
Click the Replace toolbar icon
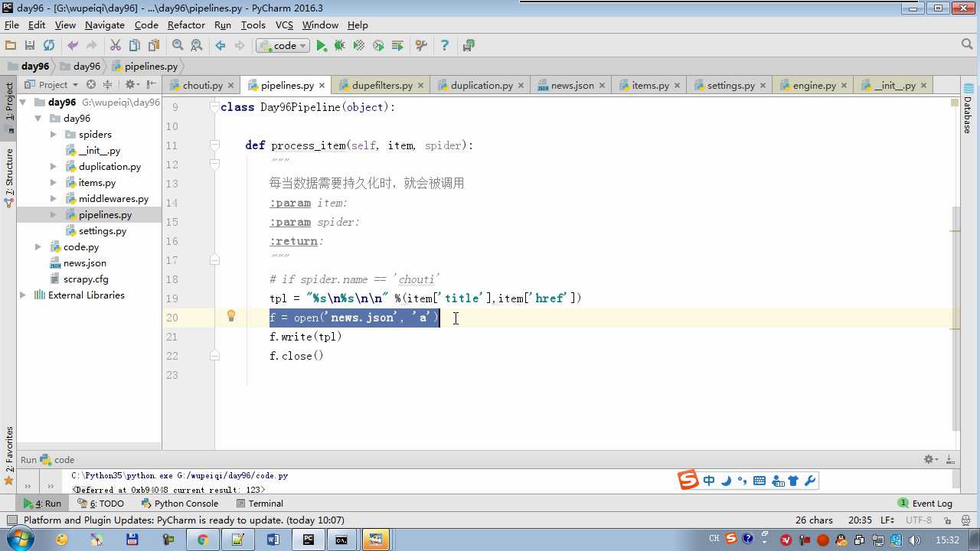pos(197,46)
